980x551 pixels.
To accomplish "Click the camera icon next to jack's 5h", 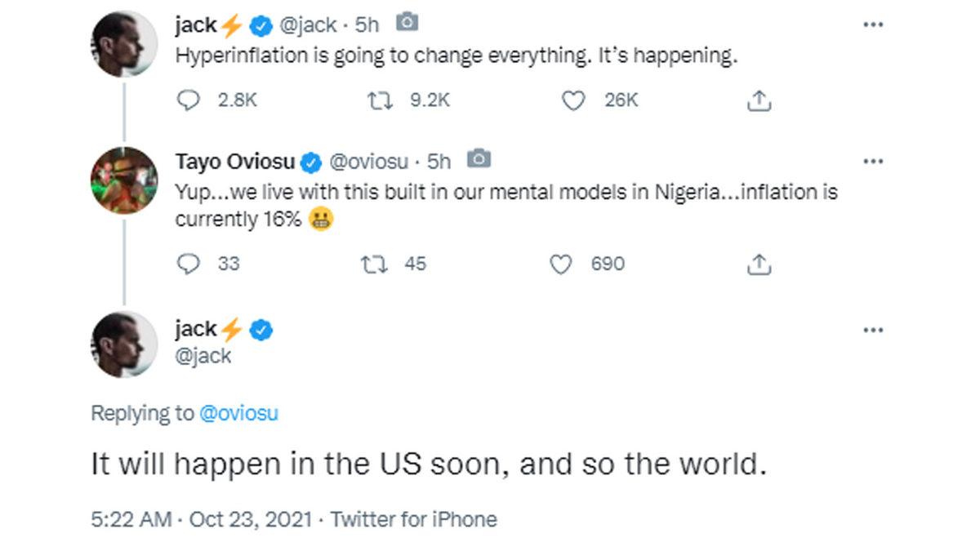I will tap(407, 24).
